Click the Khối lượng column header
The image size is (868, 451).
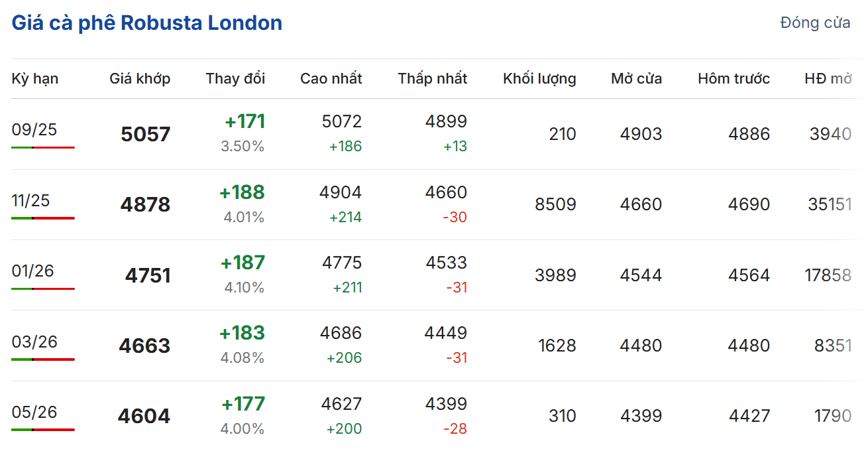tap(539, 79)
